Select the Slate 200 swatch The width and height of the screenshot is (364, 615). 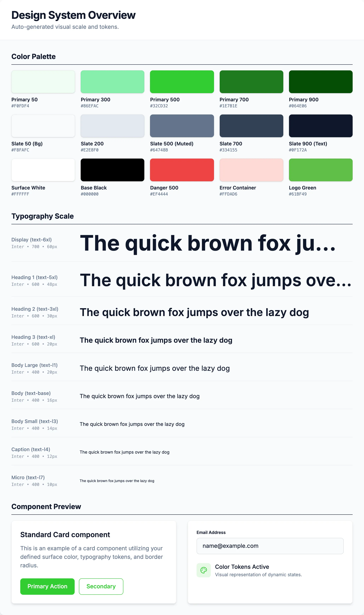click(113, 126)
